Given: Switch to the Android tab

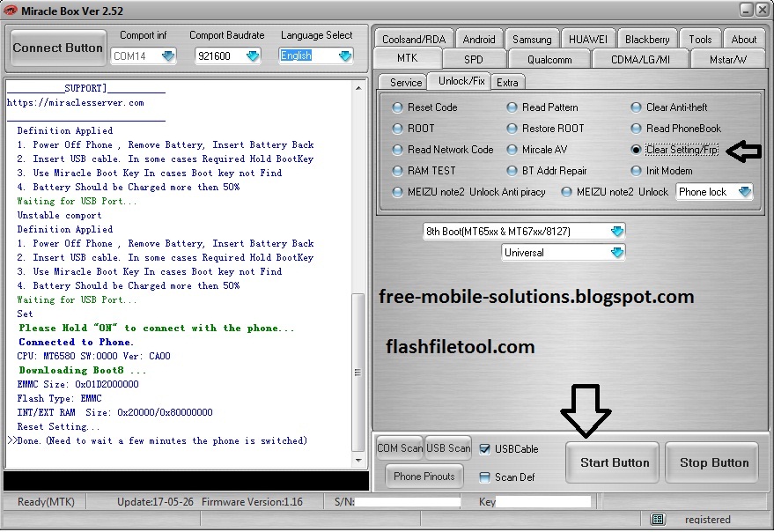Looking at the screenshot, I should pos(479,39).
